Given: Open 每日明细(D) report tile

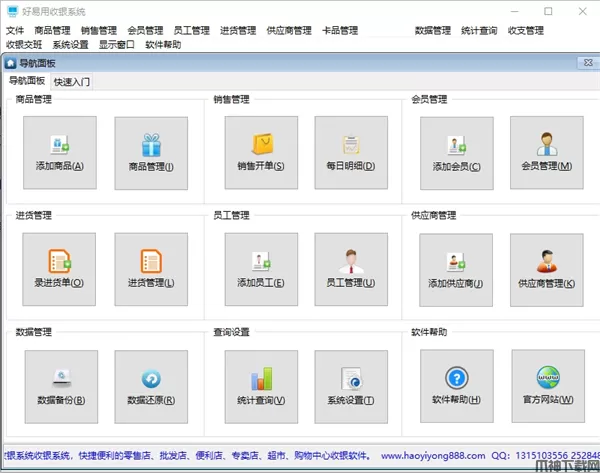Looking at the screenshot, I should point(351,153).
